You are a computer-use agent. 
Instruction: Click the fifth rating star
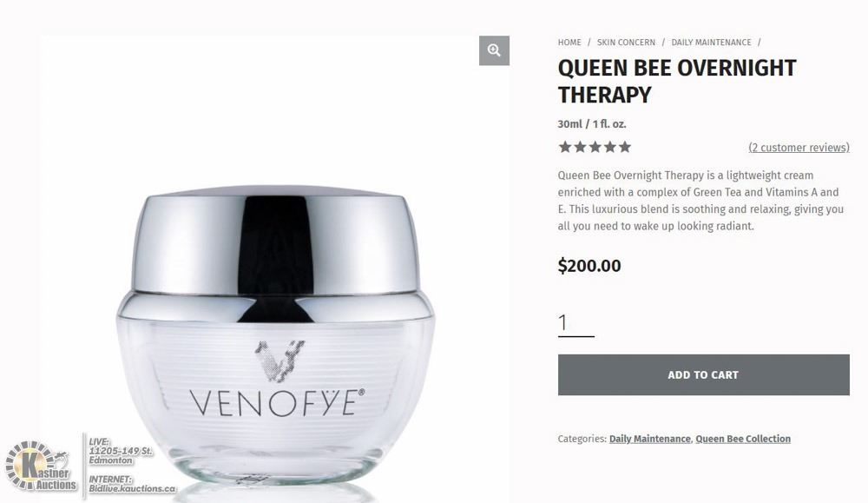pyautogui.click(x=624, y=147)
